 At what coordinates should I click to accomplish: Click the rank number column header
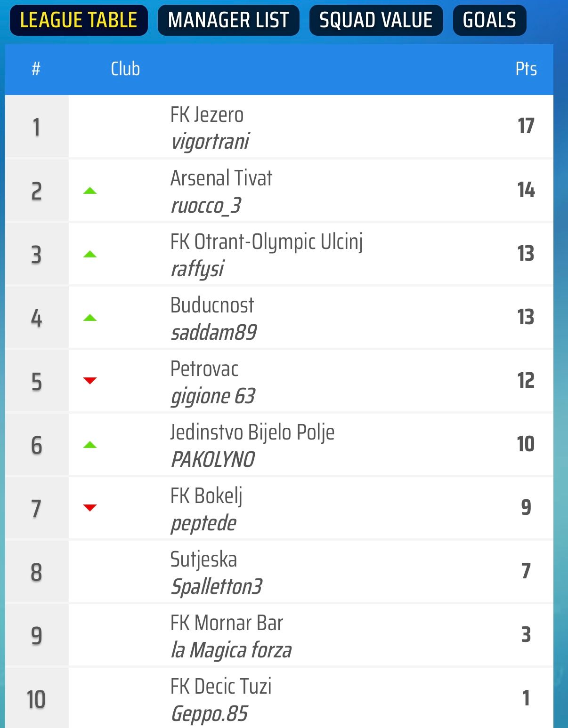tap(36, 69)
